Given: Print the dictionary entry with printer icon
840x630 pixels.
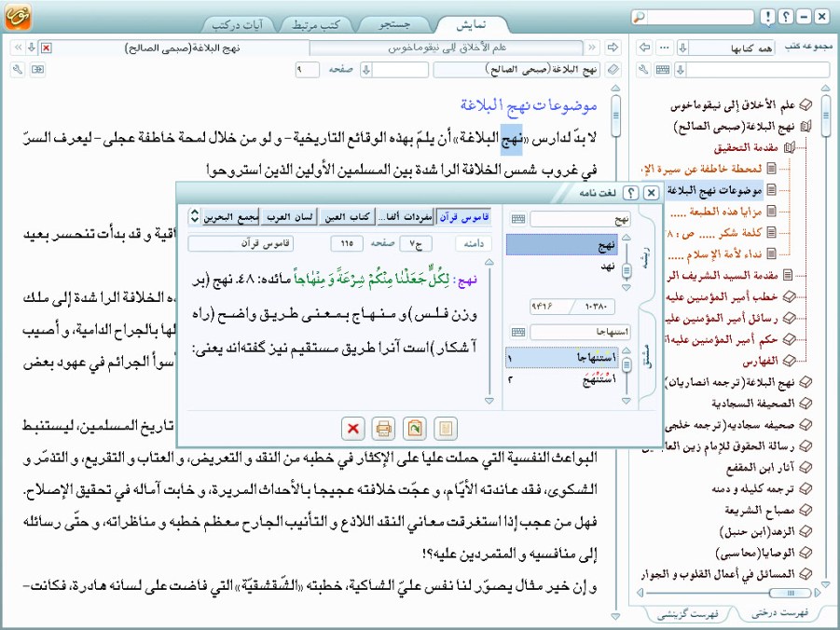Looking at the screenshot, I should point(383,429).
